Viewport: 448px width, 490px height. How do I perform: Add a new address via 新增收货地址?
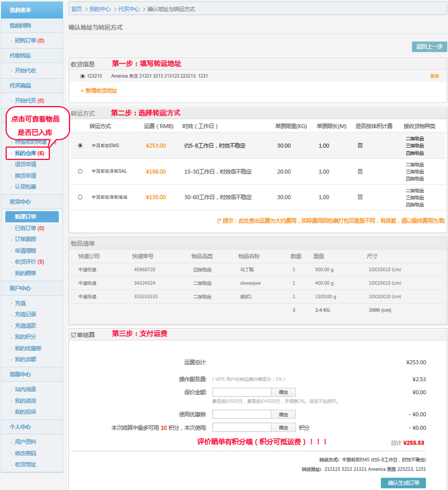[x=99, y=90]
